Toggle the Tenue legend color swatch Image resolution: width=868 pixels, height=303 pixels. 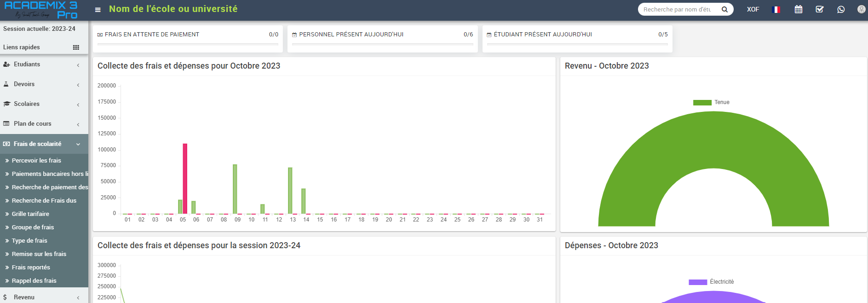point(702,103)
